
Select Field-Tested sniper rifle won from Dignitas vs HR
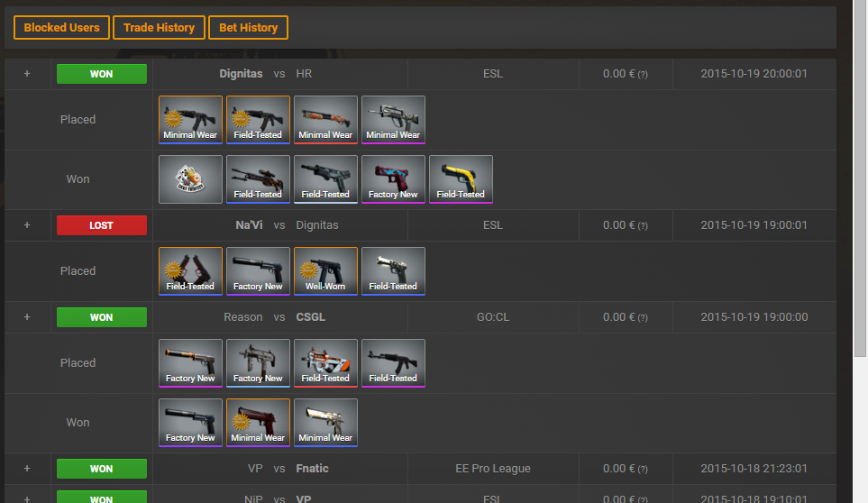[258, 179]
